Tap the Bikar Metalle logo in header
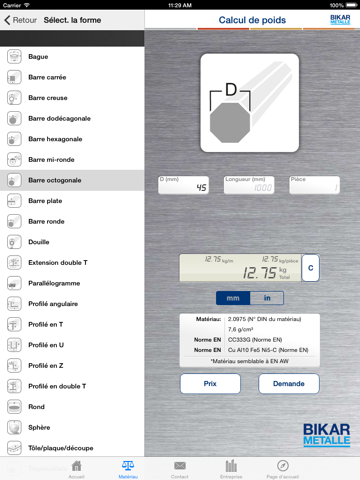The image size is (360, 480). [x=340, y=20]
